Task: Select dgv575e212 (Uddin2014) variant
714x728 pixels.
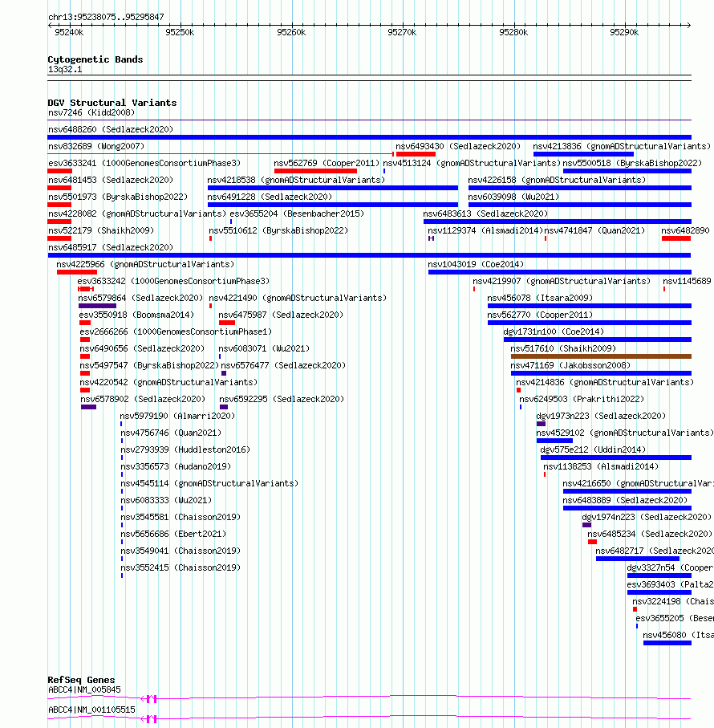Action: tap(592, 450)
